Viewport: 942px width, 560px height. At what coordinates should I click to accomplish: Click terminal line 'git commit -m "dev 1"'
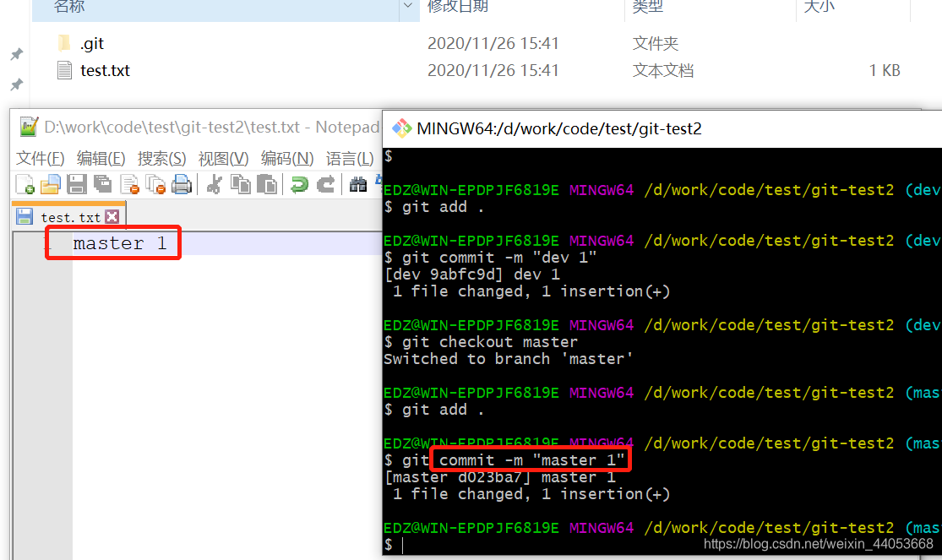pyautogui.click(x=490, y=258)
